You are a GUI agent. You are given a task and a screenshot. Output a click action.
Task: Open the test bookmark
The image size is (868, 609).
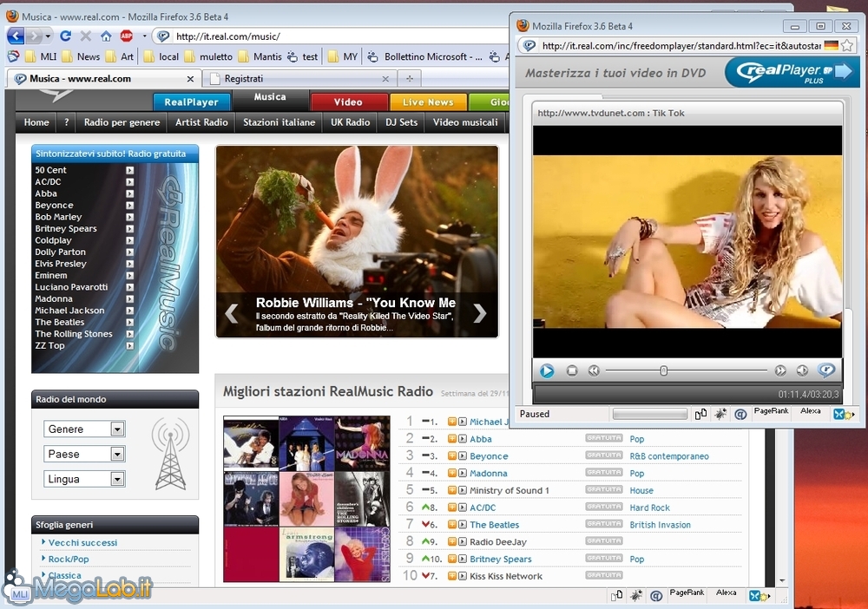(x=303, y=56)
